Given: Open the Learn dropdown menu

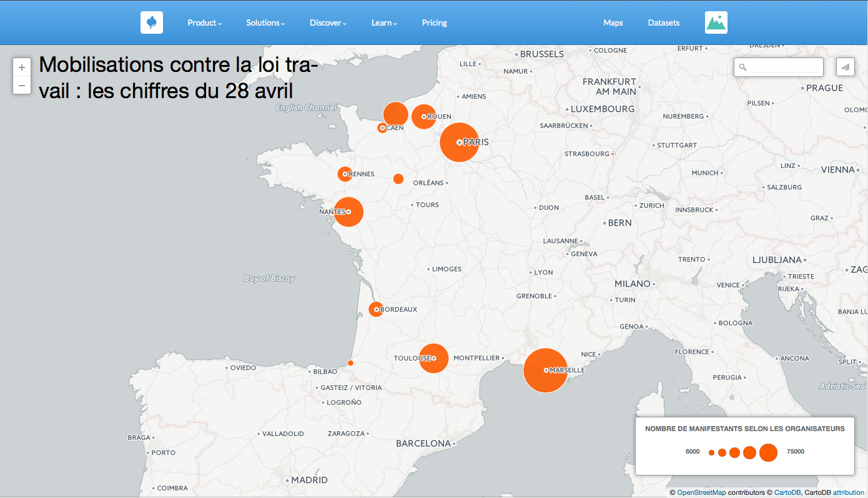Looking at the screenshot, I should coord(384,22).
